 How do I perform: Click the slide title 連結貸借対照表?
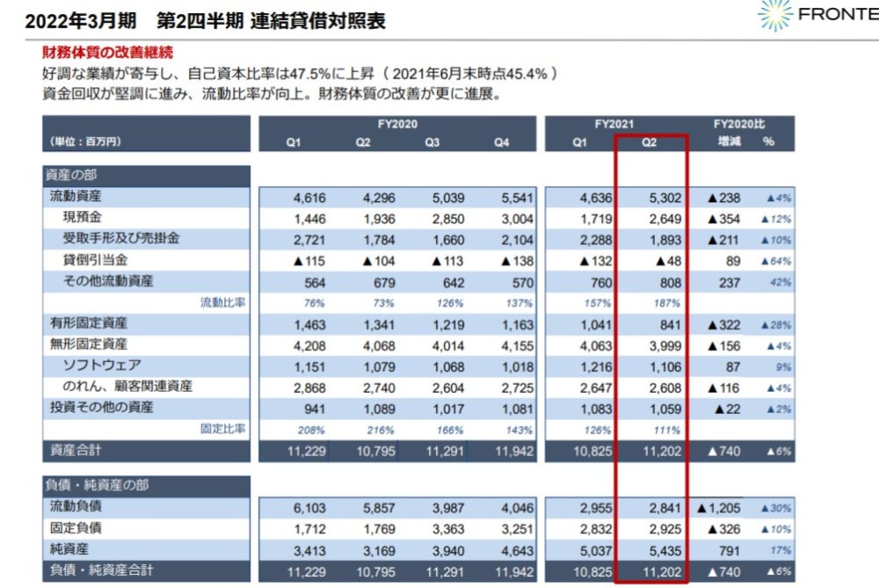click(x=317, y=19)
